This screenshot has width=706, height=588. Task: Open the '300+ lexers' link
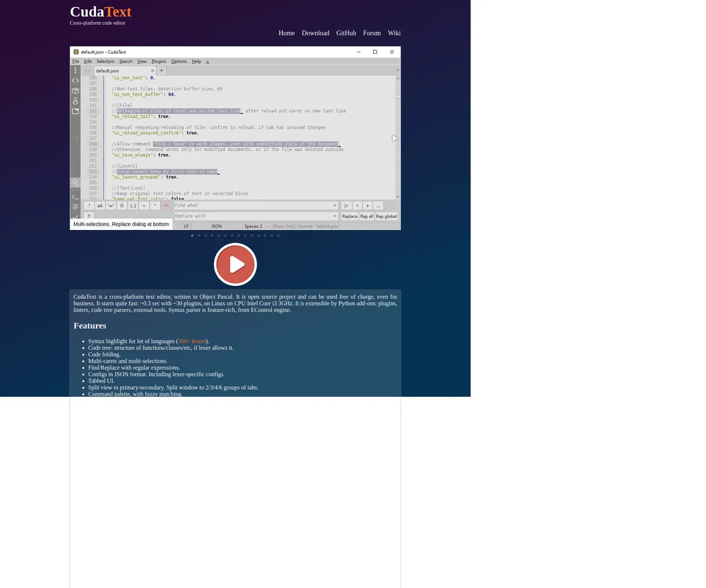click(x=192, y=341)
